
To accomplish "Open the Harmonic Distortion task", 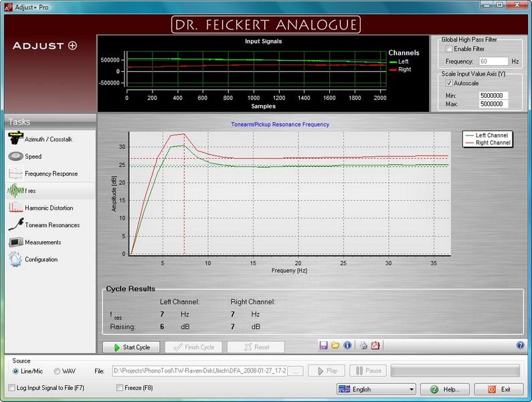I will pos(48,208).
